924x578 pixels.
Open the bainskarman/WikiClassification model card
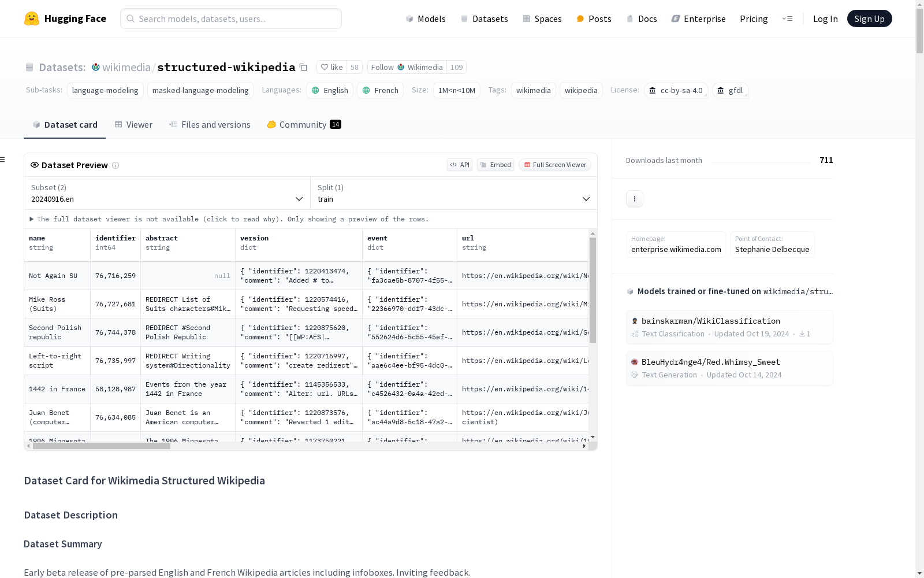729,327
